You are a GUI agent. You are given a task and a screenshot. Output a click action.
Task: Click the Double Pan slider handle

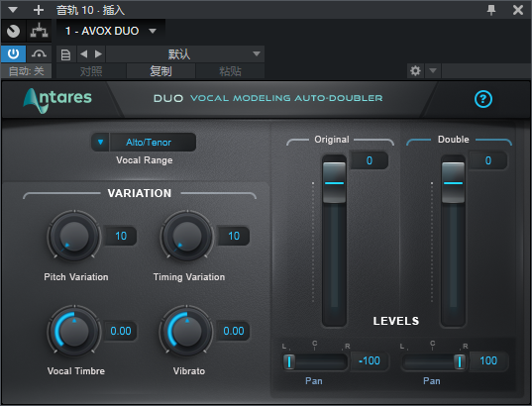pos(460,361)
